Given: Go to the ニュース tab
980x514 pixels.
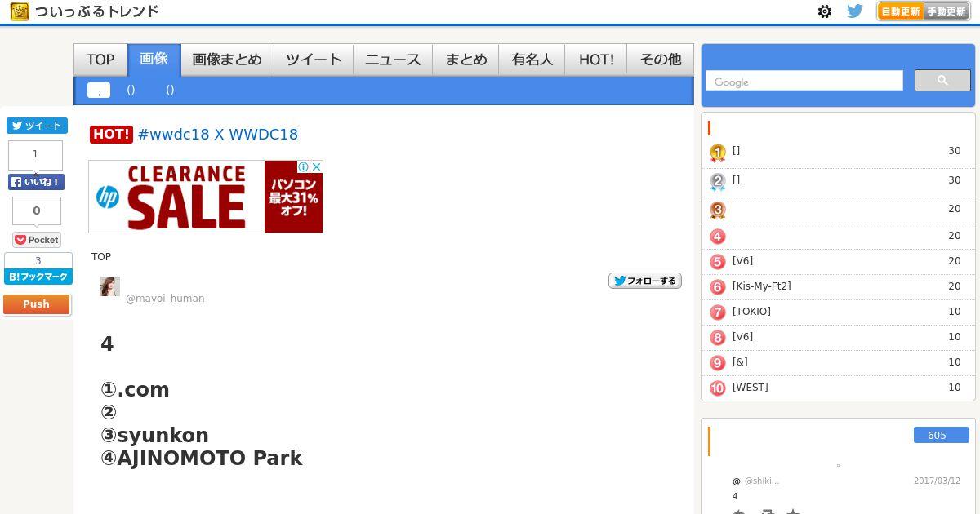Looking at the screenshot, I should pos(393,60).
